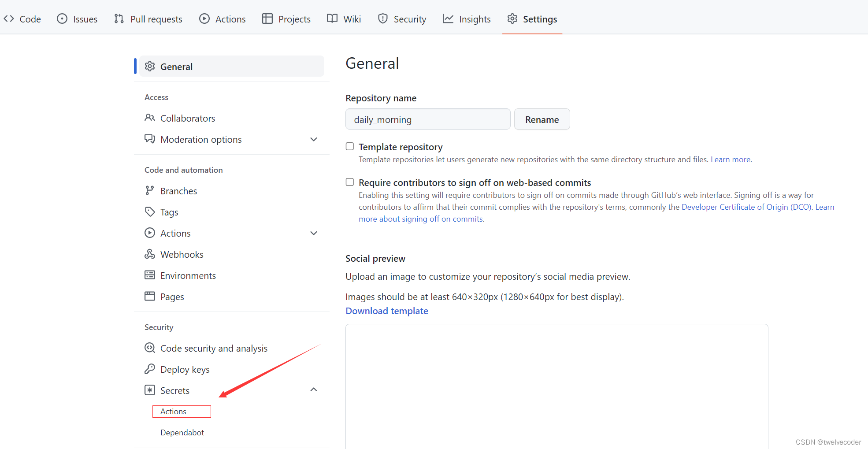Click the Projects table icon

(267, 19)
